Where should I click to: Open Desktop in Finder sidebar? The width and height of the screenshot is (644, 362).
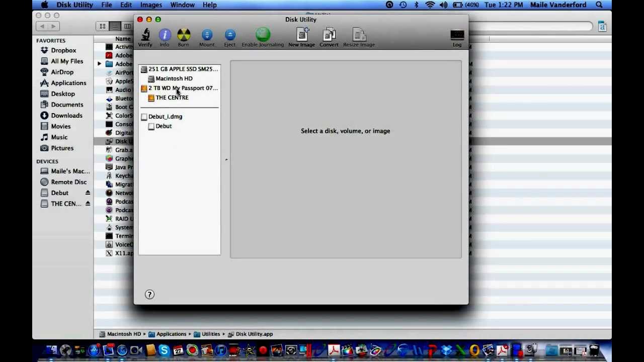pos(57,94)
